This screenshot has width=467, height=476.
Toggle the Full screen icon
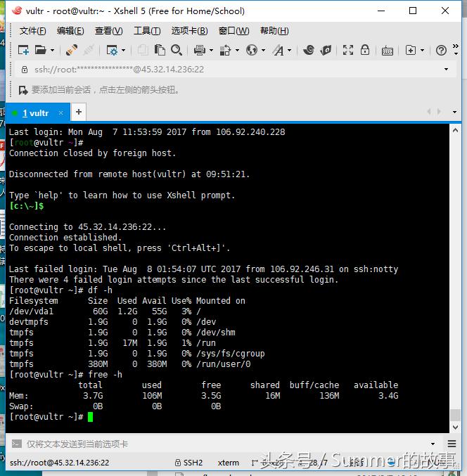[348, 50]
